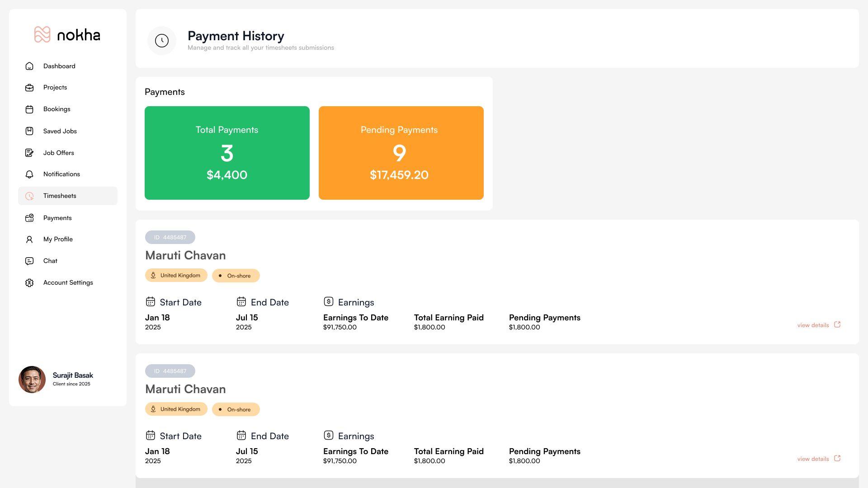
Task: Select the Timesheets clock icon
Action: 29,196
